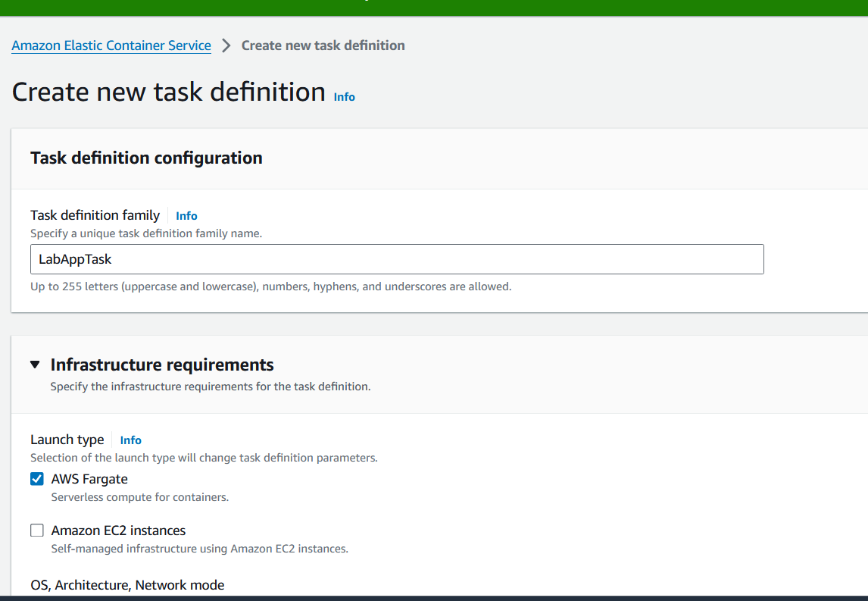Viewport: 868px width, 601px height.
Task: Click the Launch type field label
Action: [x=67, y=440]
